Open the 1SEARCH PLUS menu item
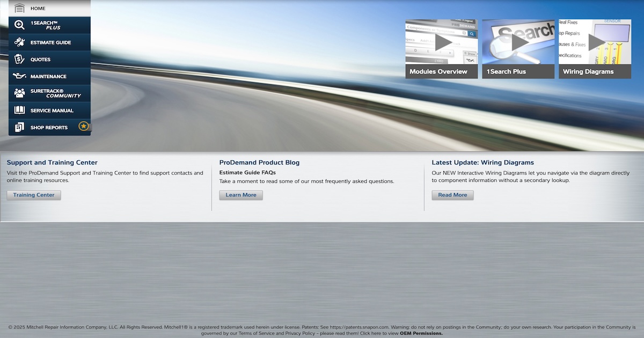Viewport: 644px width, 338px height. coord(49,25)
